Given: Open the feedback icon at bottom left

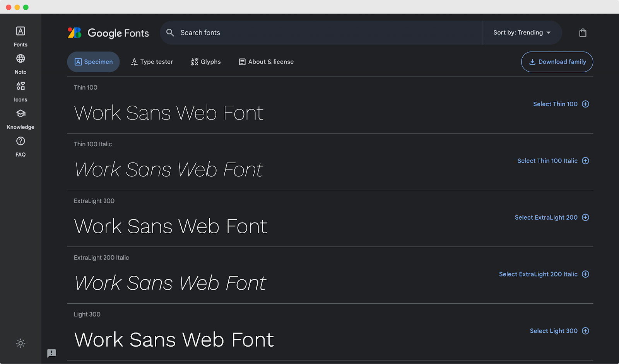Looking at the screenshot, I should click(51, 353).
